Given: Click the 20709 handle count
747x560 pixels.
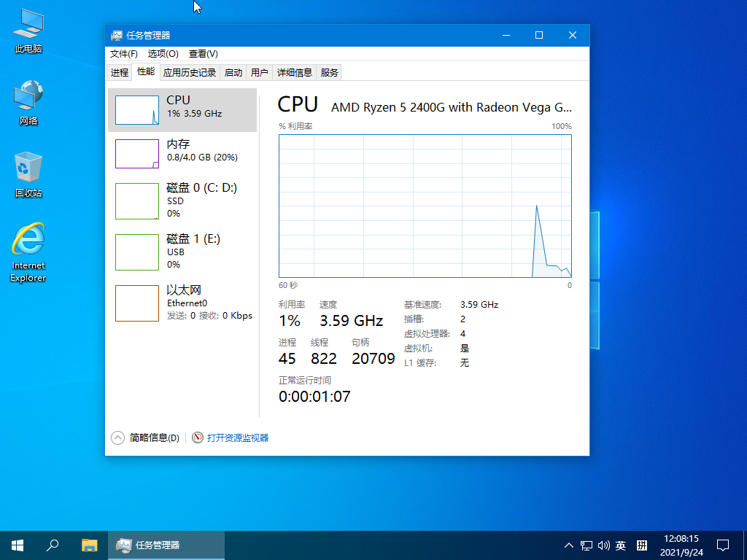Looking at the screenshot, I should pyautogui.click(x=373, y=359).
